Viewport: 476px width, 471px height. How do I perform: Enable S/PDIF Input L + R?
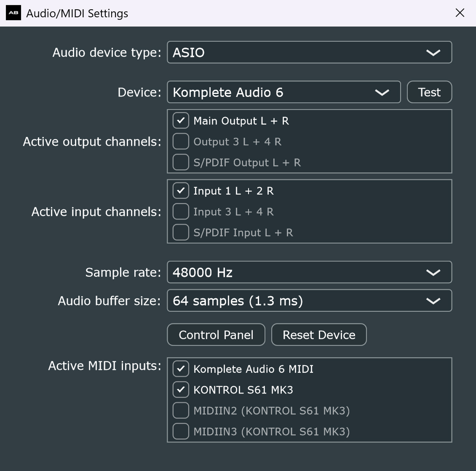[181, 233]
